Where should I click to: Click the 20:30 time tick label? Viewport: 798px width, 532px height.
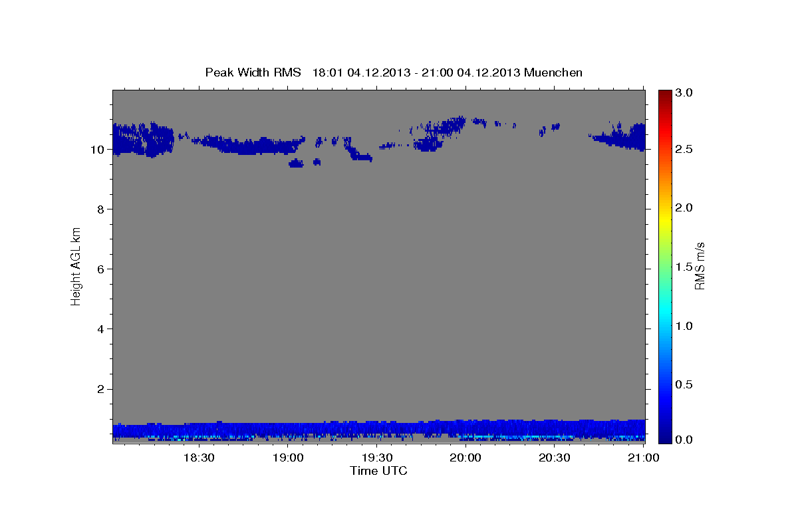pyautogui.click(x=555, y=458)
